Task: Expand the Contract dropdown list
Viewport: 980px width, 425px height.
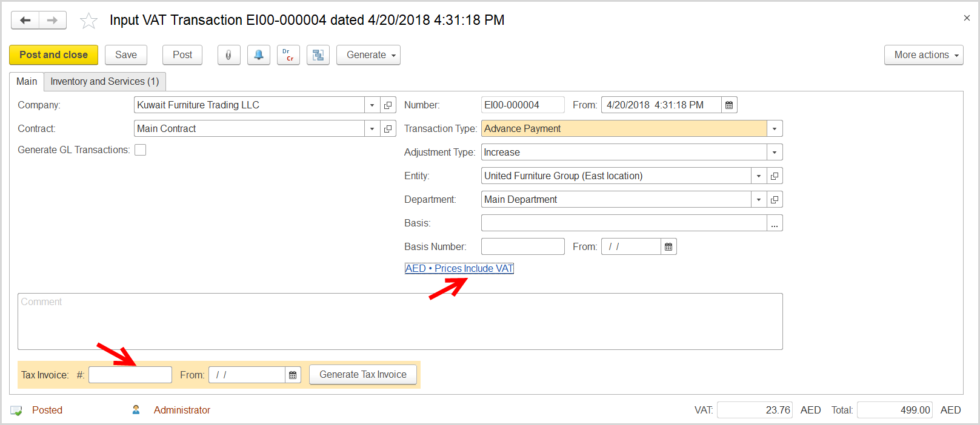Action: pos(372,128)
